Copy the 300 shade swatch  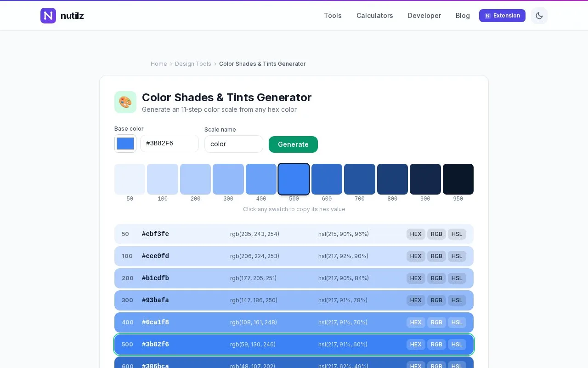tap(228, 179)
